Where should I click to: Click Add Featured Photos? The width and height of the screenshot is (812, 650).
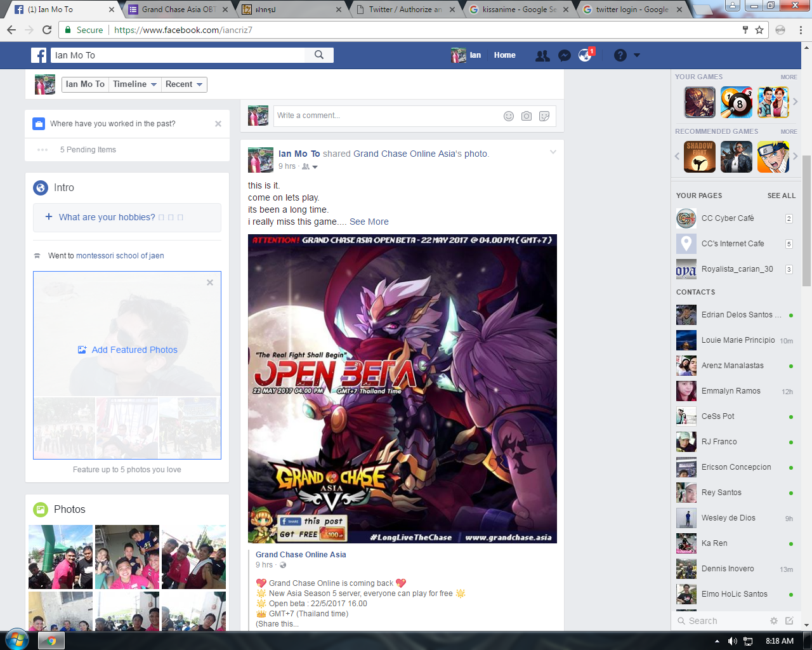[x=128, y=350]
